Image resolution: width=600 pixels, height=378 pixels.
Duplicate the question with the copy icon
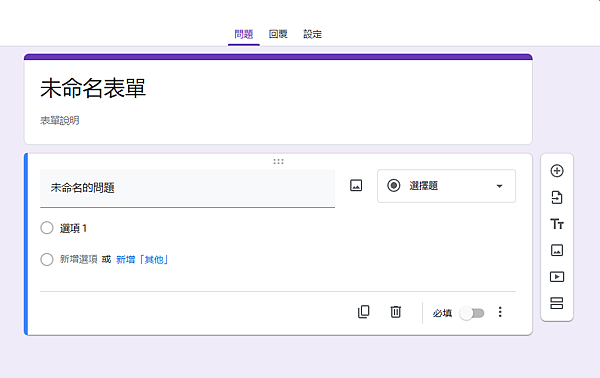click(x=364, y=312)
